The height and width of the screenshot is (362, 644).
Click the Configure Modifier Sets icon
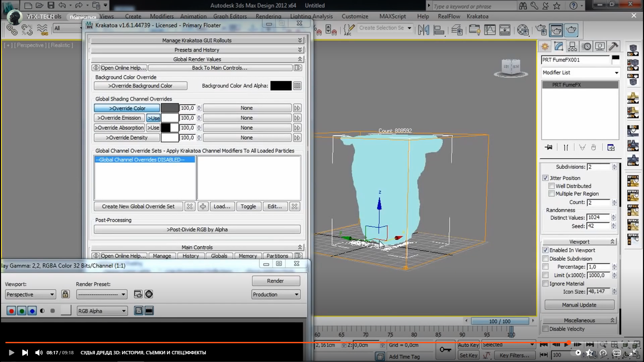point(611,147)
